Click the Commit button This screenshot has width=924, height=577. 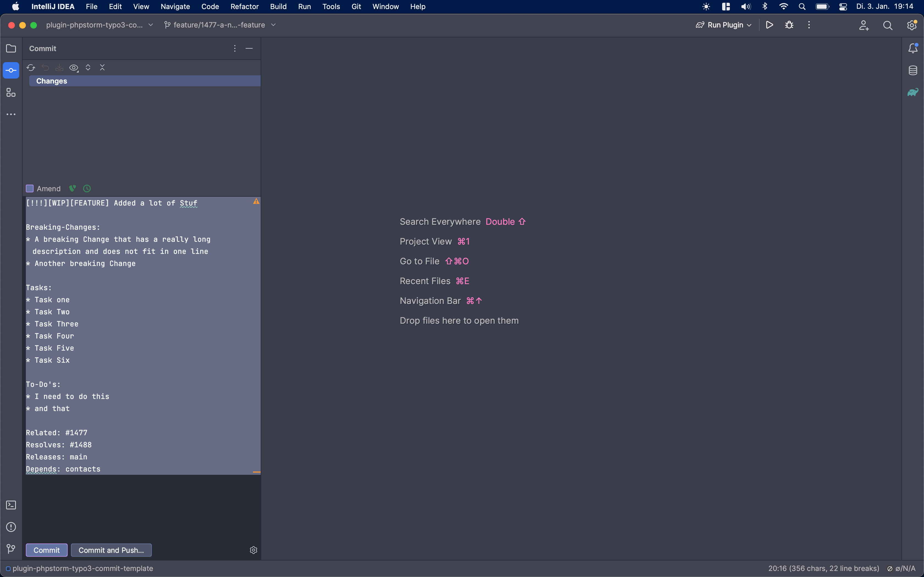[x=46, y=550]
